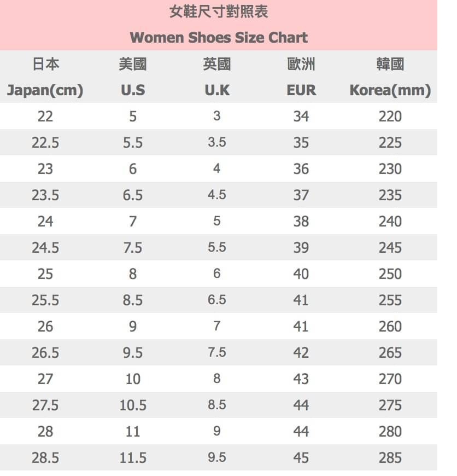Select Korea size 285 cell
Screen dimensions: 457x476
point(390,458)
